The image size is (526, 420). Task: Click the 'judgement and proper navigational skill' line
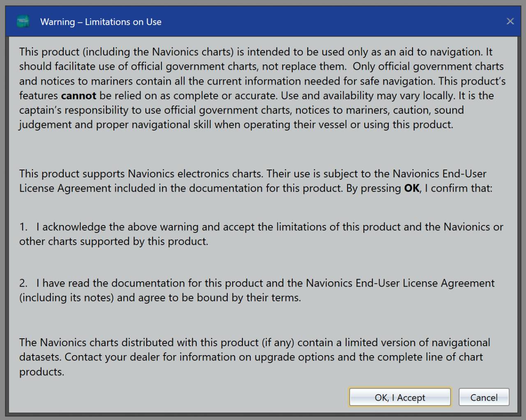236,125
